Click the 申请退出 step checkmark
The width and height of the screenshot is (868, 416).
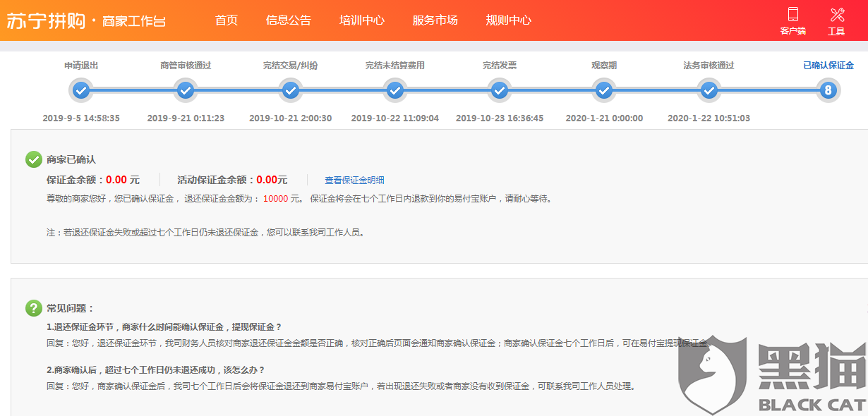pos(81,90)
